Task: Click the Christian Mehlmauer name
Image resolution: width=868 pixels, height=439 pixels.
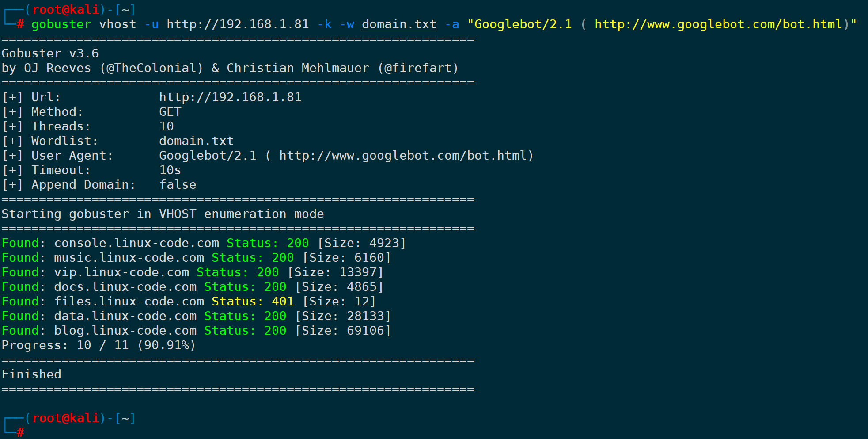Action: pos(298,68)
